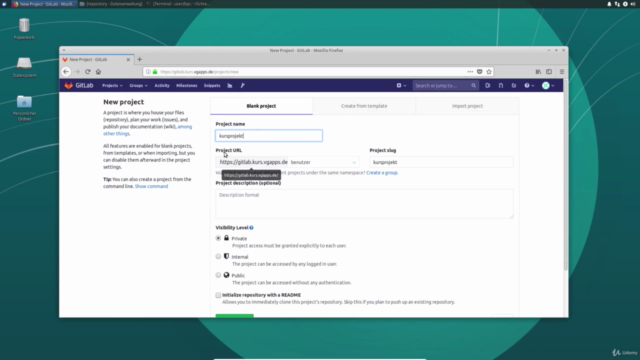The width and height of the screenshot is (640, 360).
Task: Click the network icon in system tray
Action: click(617, 4)
